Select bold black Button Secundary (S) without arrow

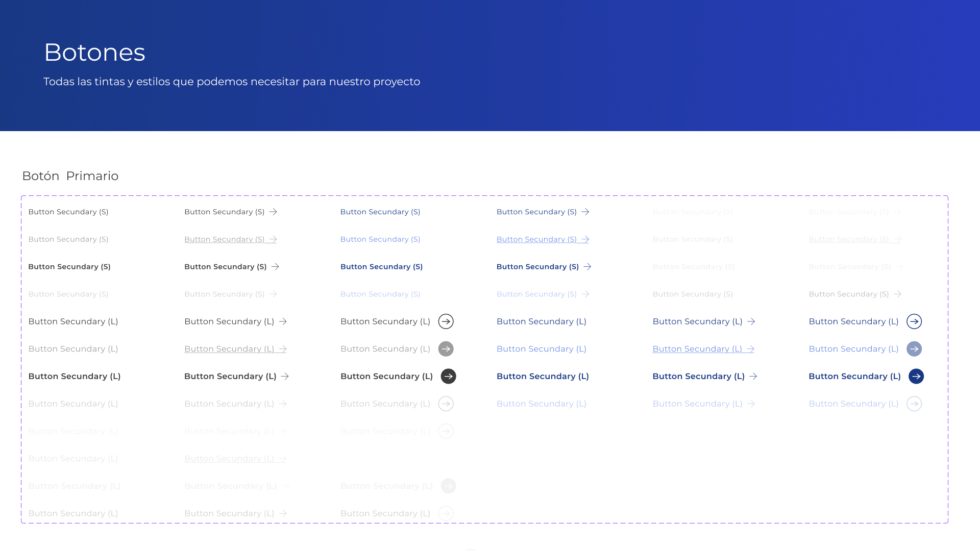(x=69, y=267)
